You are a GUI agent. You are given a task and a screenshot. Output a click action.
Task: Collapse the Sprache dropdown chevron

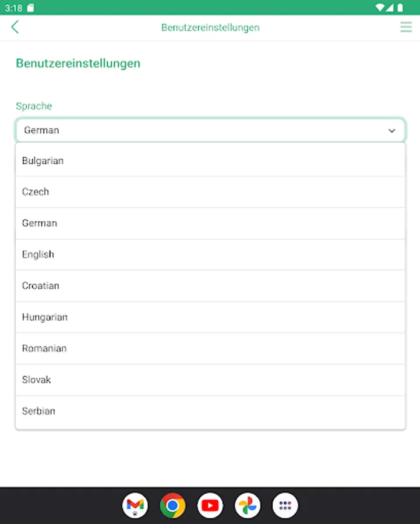coord(391,130)
